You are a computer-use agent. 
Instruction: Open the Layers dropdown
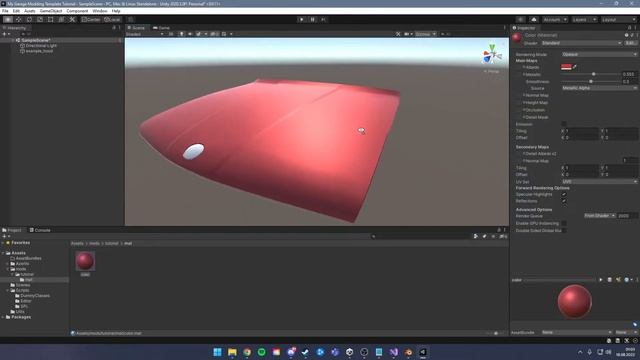coord(584,19)
